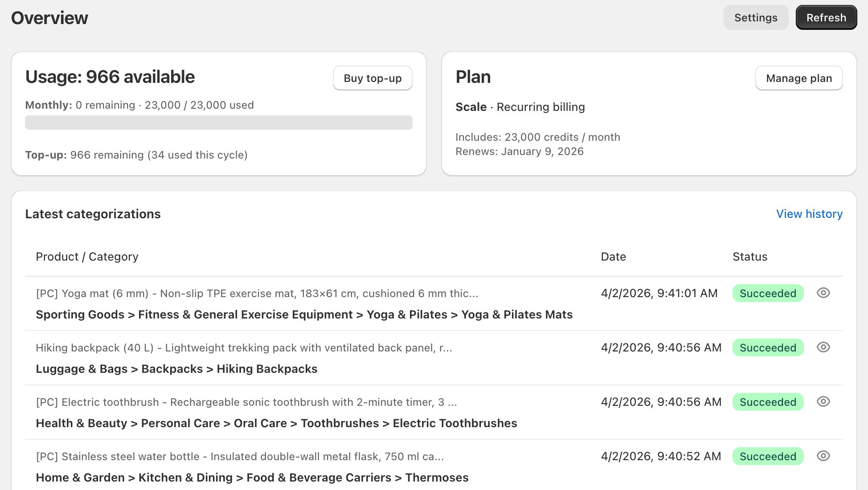Click the Status column header
Viewport: 868px width, 490px height.
pos(750,257)
